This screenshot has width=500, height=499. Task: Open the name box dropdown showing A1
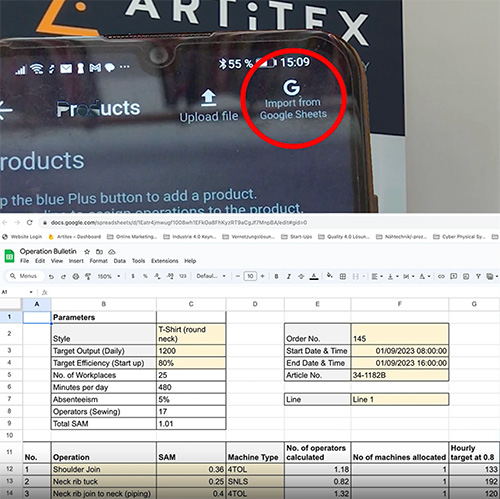[x=31, y=292]
